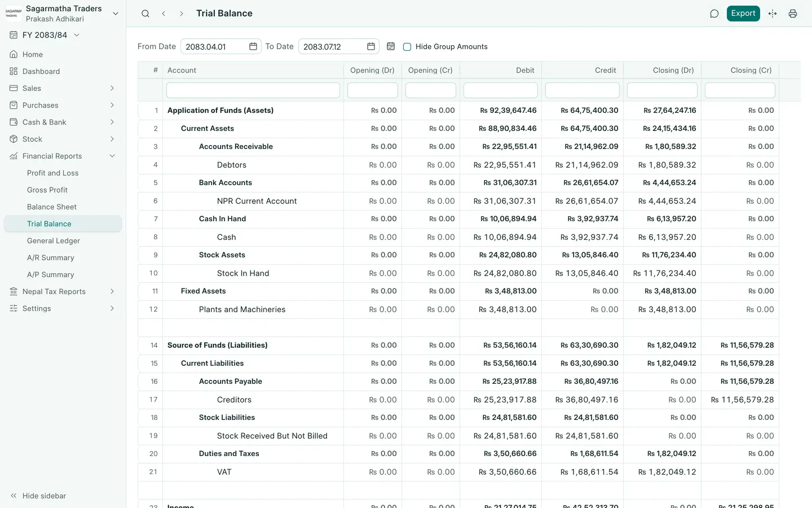Click the Stock box icon
812x508 pixels.
click(x=14, y=139)
